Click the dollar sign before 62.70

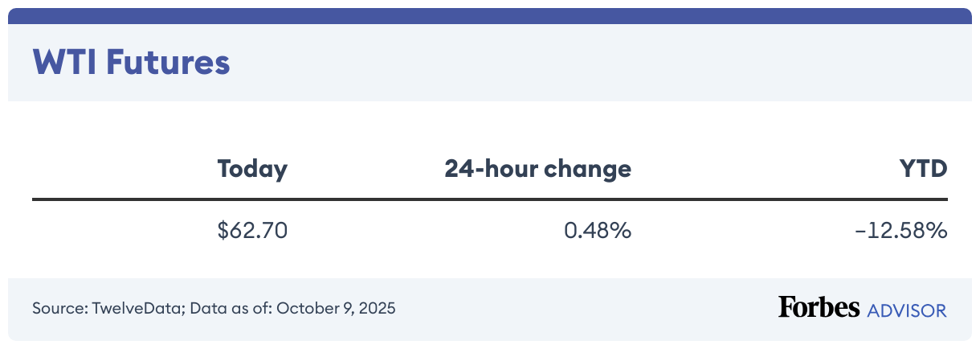coord(223,231)
